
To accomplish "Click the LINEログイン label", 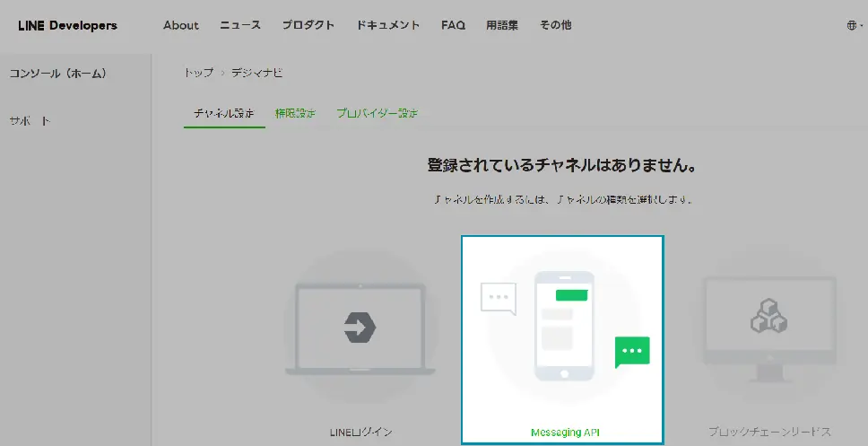I will (361, 433).
